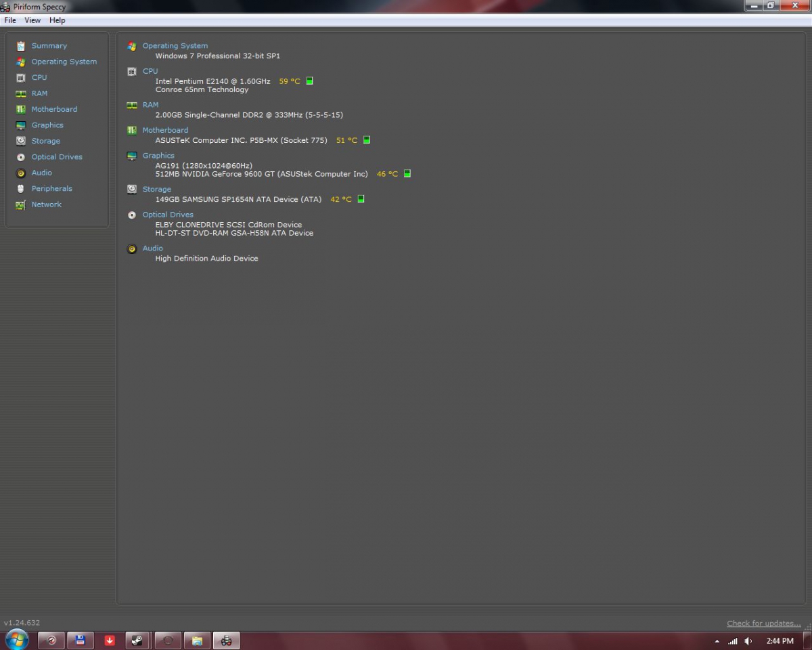The height and width of the screenshot is (650, 812).
Task: Click the Speccy taskbar button
Action: point(226,641)
